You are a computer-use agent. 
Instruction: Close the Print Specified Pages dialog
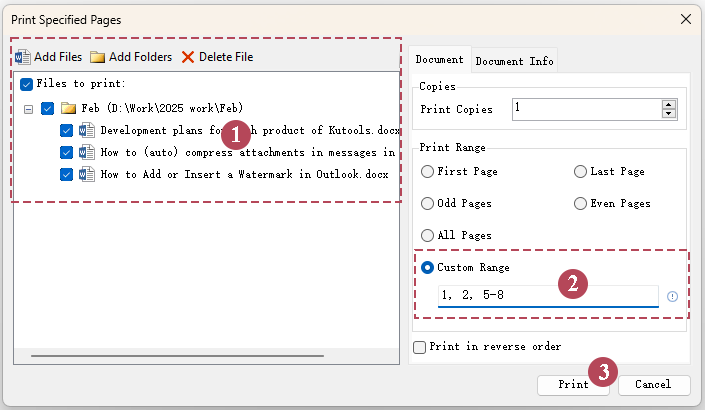pos(686,19)
